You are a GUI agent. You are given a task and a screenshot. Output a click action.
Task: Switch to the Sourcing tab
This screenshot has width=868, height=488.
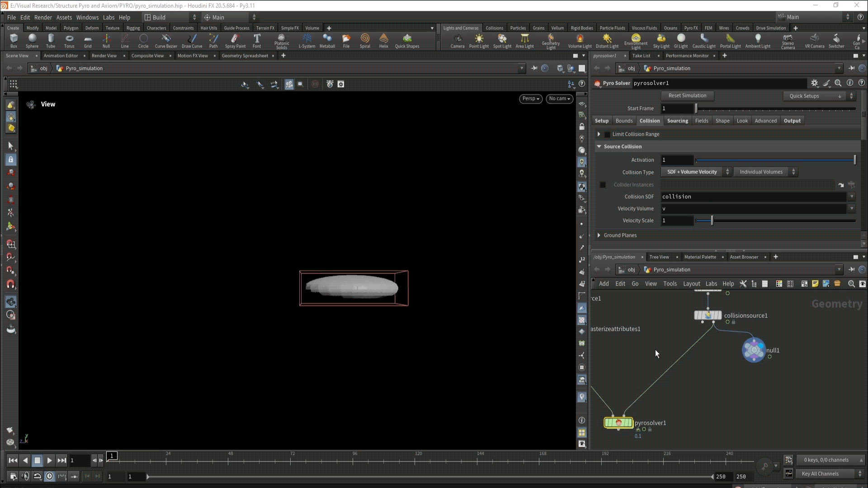(x=677, y=121)
